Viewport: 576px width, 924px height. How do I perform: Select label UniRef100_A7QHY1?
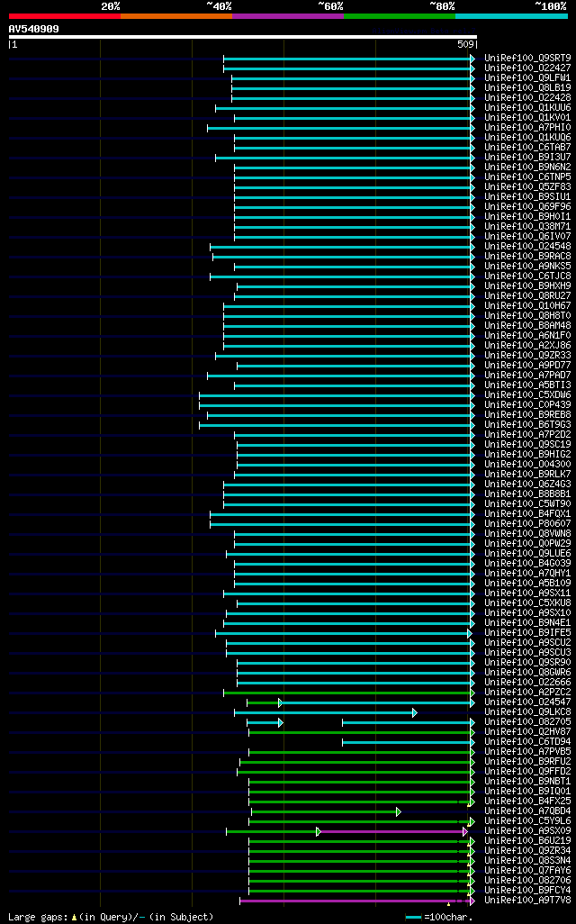coord(527,574)
